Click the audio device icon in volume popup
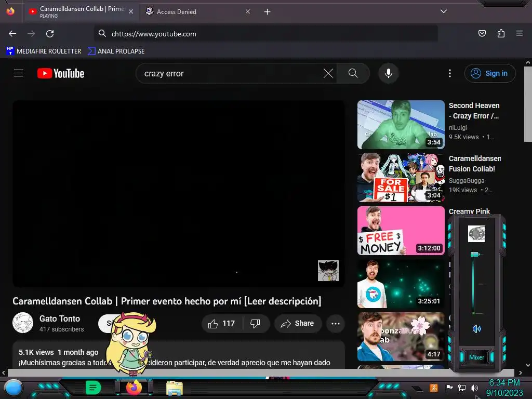Viewport: 532px width, 399px height. (476, 234)
